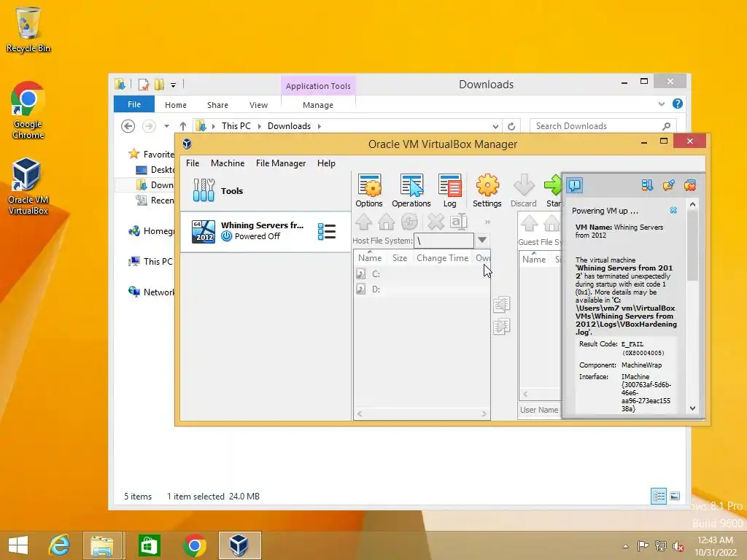Screen dimensions: 747x560
Task: Select drive D: in host list
Action: 422,289
